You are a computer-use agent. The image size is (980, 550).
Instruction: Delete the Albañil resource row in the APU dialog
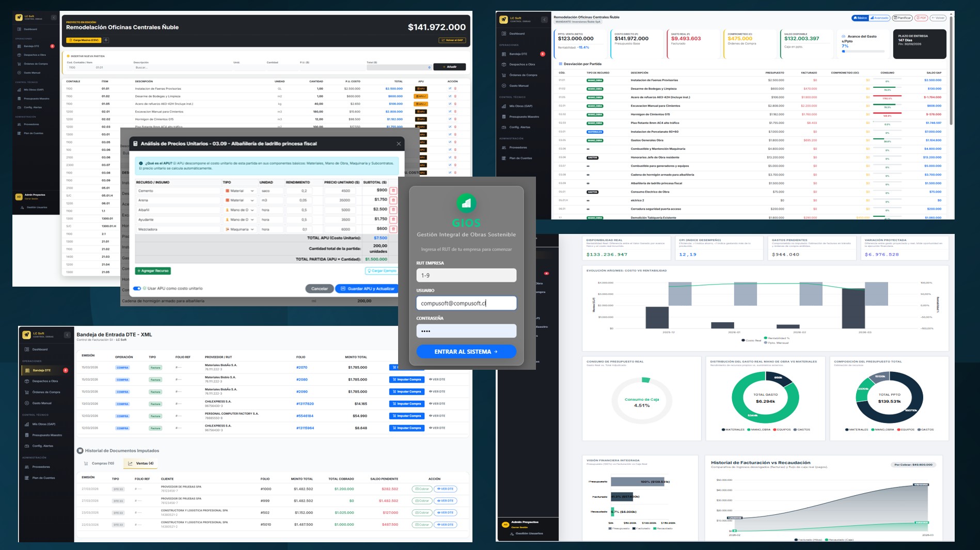[x=393, y=210]
